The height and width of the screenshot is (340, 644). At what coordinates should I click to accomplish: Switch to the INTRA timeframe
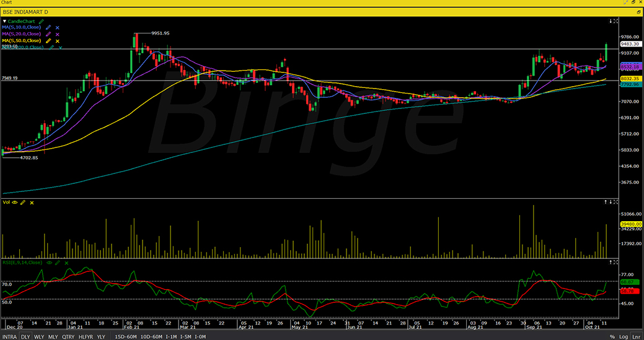[x=10, y=336]
